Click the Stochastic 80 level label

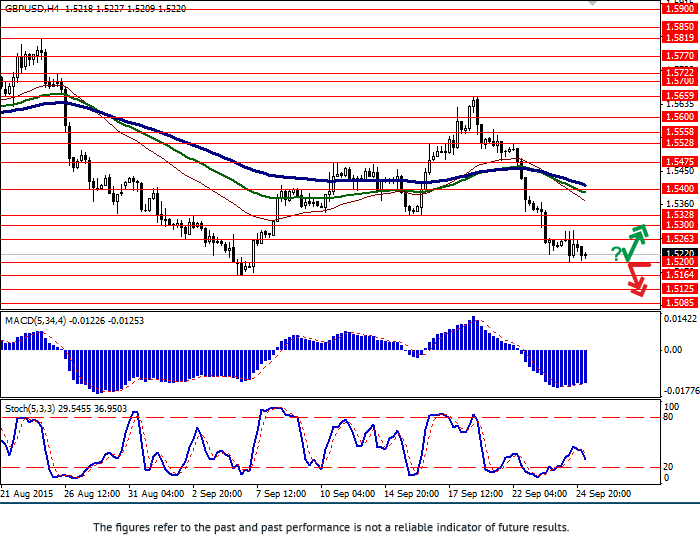[668, 417]
